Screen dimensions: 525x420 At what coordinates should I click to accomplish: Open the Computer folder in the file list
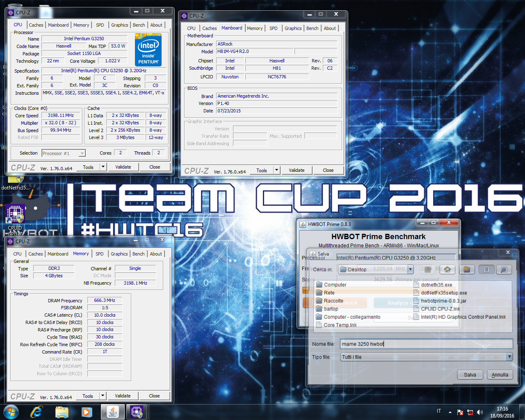click(331, 285)
